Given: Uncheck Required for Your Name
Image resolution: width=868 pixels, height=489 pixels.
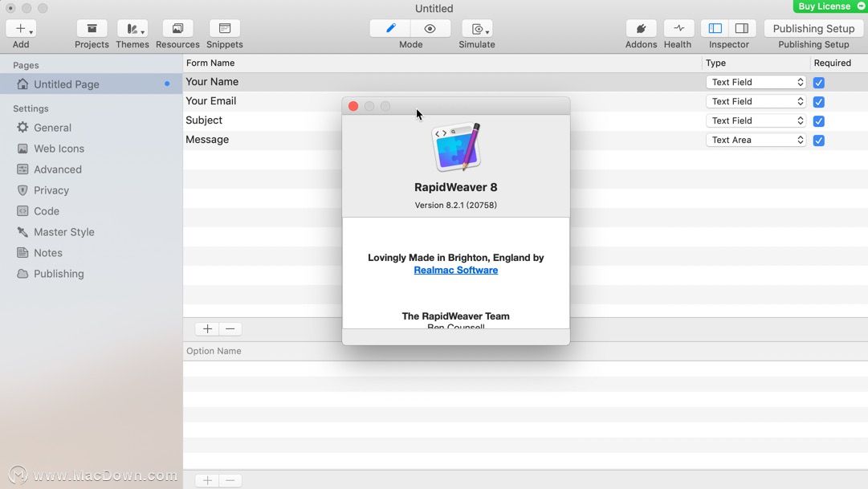Looking at the screenshot, I should [819, 83].
